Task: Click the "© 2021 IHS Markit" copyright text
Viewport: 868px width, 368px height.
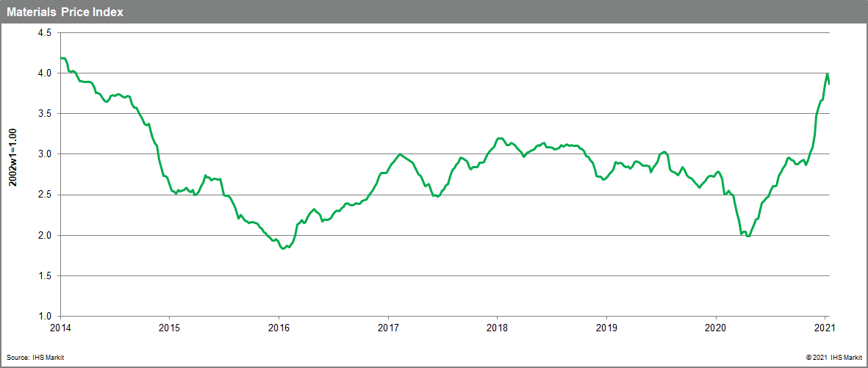Action: (833, 358)
